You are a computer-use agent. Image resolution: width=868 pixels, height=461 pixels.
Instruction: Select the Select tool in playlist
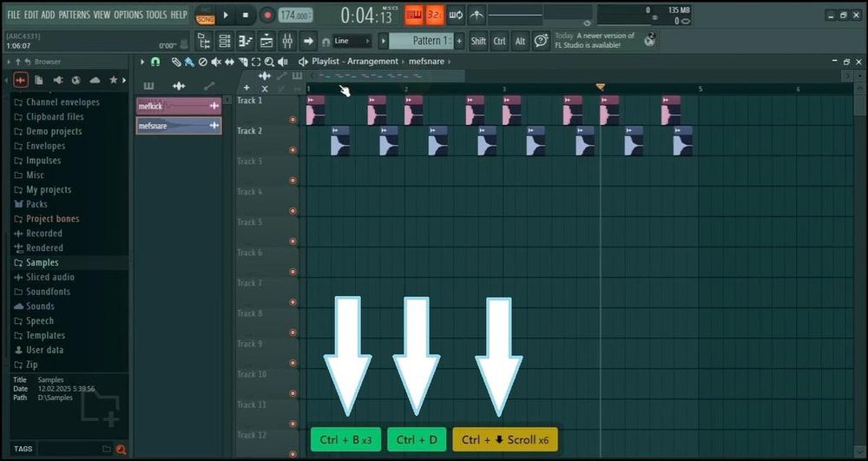click(256, 62)
